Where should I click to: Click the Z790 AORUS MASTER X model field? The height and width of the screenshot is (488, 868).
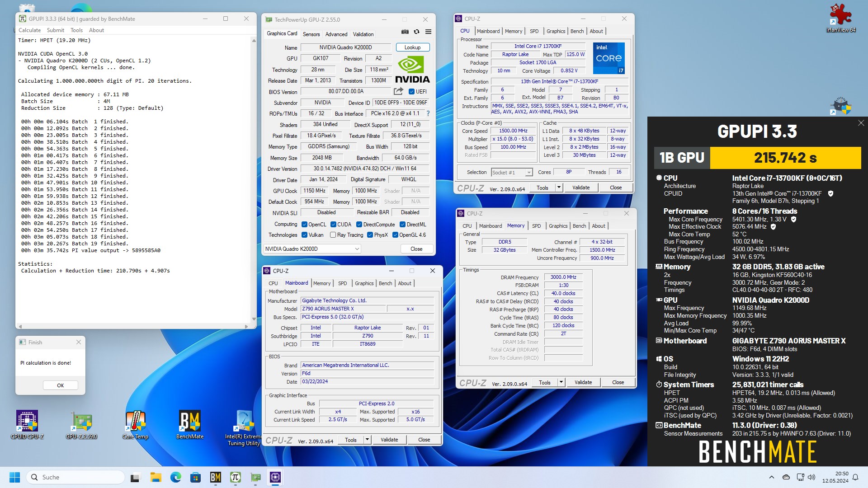(344, 309)
